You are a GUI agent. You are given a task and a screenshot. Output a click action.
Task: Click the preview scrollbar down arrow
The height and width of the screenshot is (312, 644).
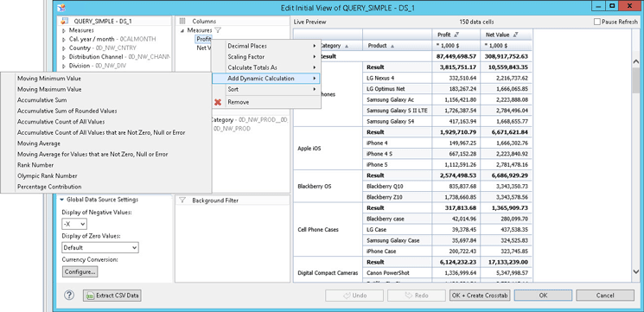pyautogui.click(x=636, y=271)
